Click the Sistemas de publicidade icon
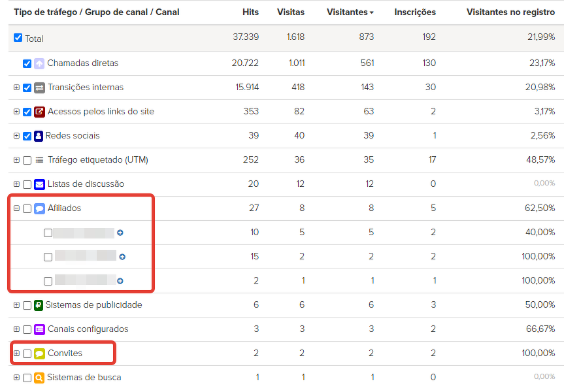This screenshot has height=392, width=564. pyautogui.click(x=39, y=305)
